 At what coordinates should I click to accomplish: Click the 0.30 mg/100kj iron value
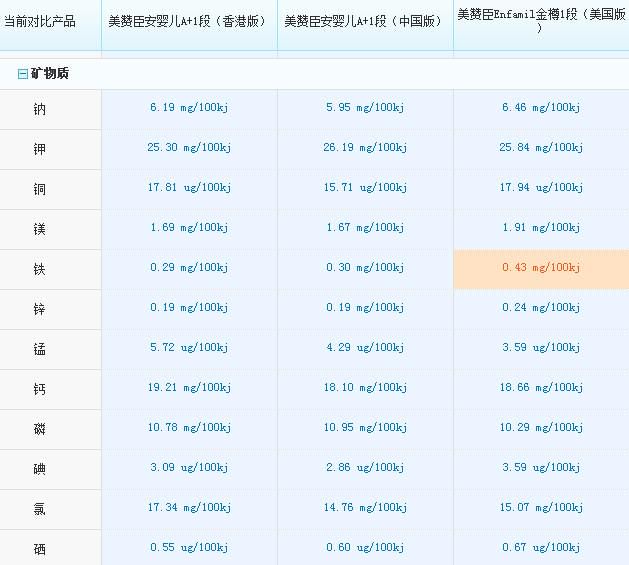coord(365,268)
